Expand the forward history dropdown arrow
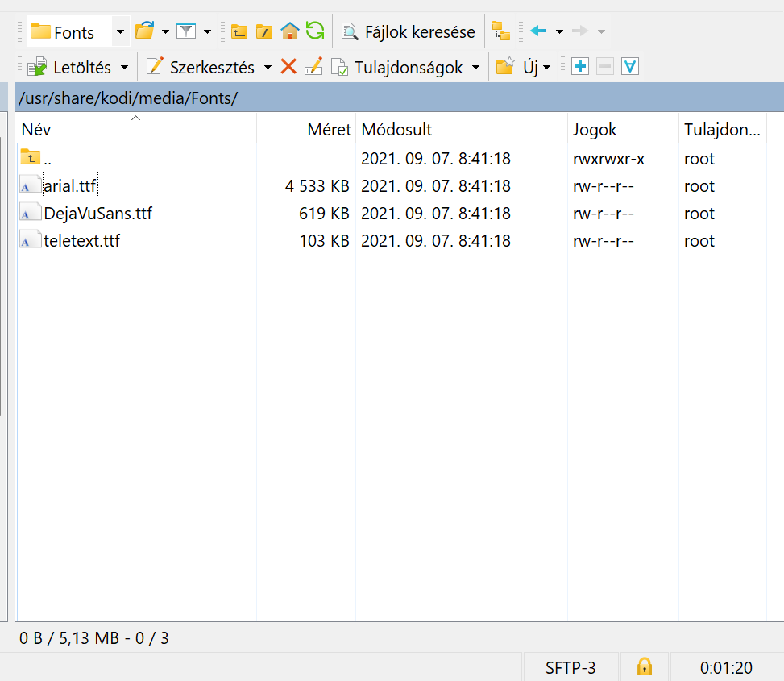The image size is (784, 681). coord(602,31)
